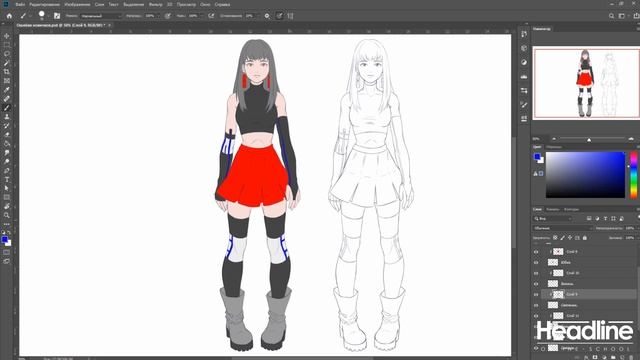The width and height of the screenshot is (640, 360).
Task: Open layer filter kind dropdown
Action: 553,219
